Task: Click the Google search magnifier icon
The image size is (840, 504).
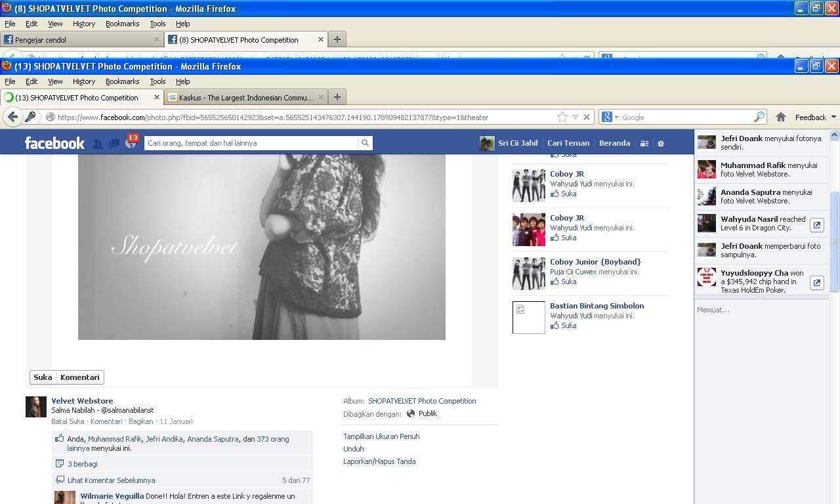Action: [x=759, y=117]
